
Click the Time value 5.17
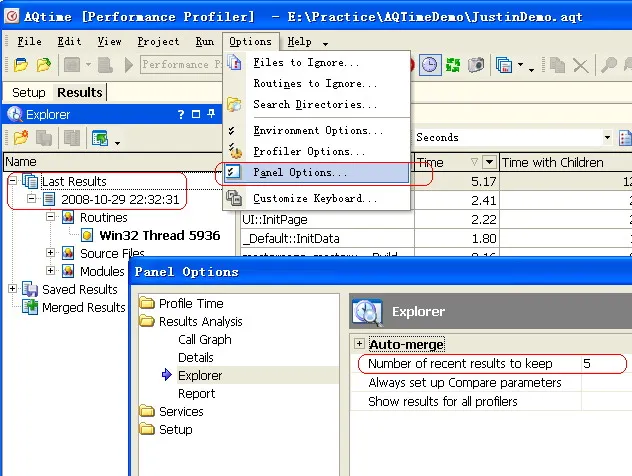(x=484, y=182)
